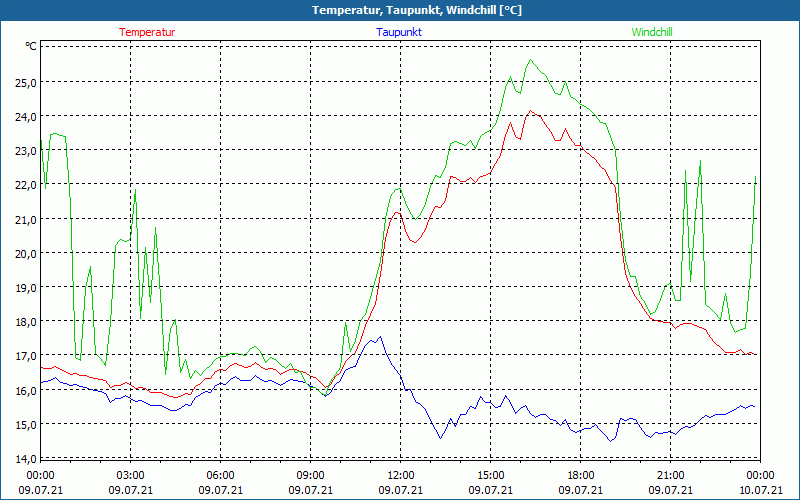Click the 09:00 time axis label
The height and width of the screenshot is (500, 800).
310,476
